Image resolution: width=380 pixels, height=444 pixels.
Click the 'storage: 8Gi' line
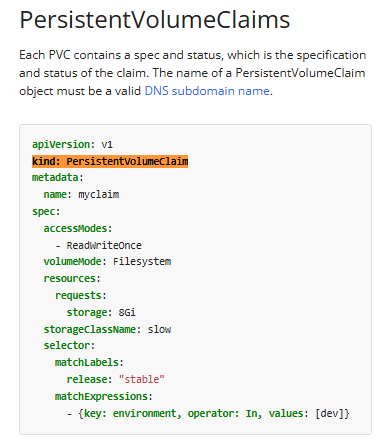(x=101, y=312)
